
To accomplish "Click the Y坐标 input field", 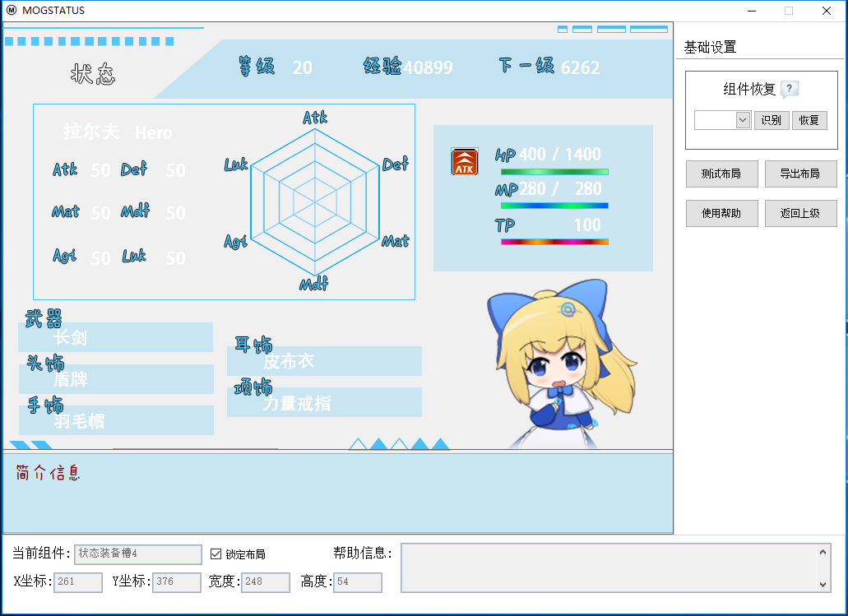I will 177,582.
